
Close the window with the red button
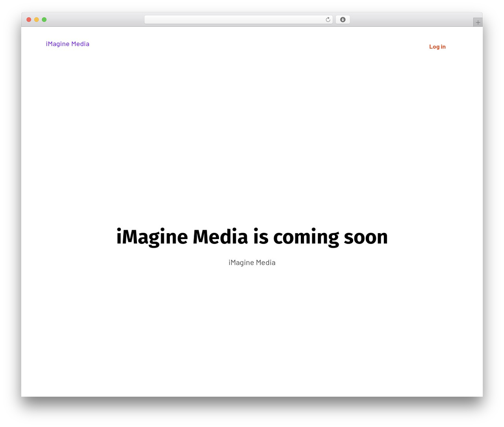(29, 20)
